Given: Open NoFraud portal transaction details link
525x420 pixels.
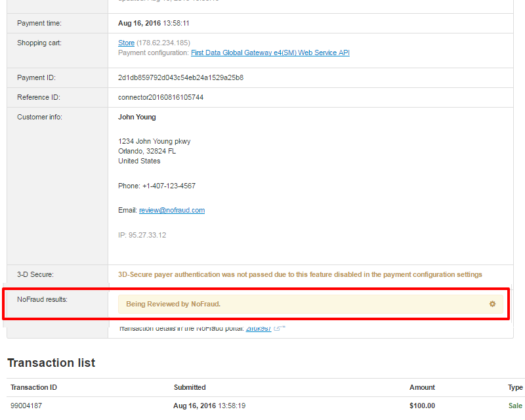Looking at the screenshot, I should click(x=258, y=329).
